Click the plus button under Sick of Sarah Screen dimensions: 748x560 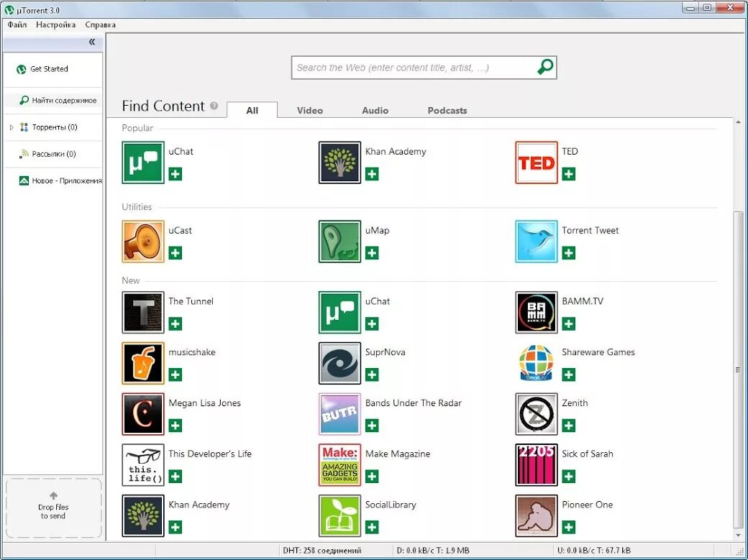[x=569, y=477]
